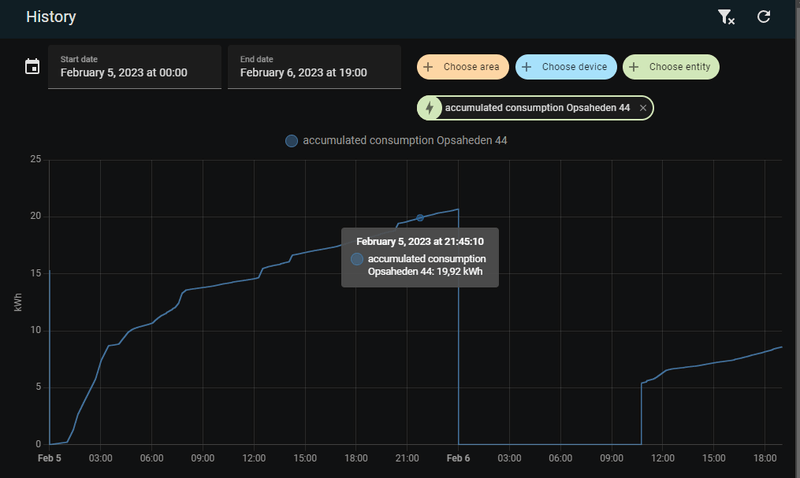Viewport: 800px width, 478px height.
Task: Remove the accumulated consumption Opsaheden 44 chip
Action: click(643, 107)
